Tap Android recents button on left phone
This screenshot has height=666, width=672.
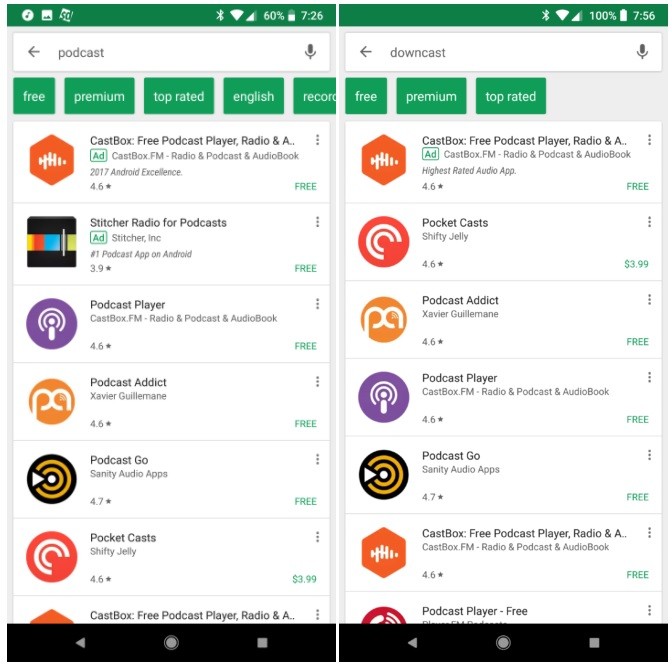pos(262,642)
